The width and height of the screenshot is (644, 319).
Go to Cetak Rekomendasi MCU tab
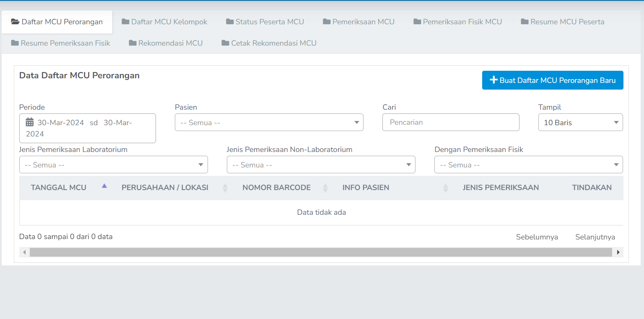(x=269, y=43)
